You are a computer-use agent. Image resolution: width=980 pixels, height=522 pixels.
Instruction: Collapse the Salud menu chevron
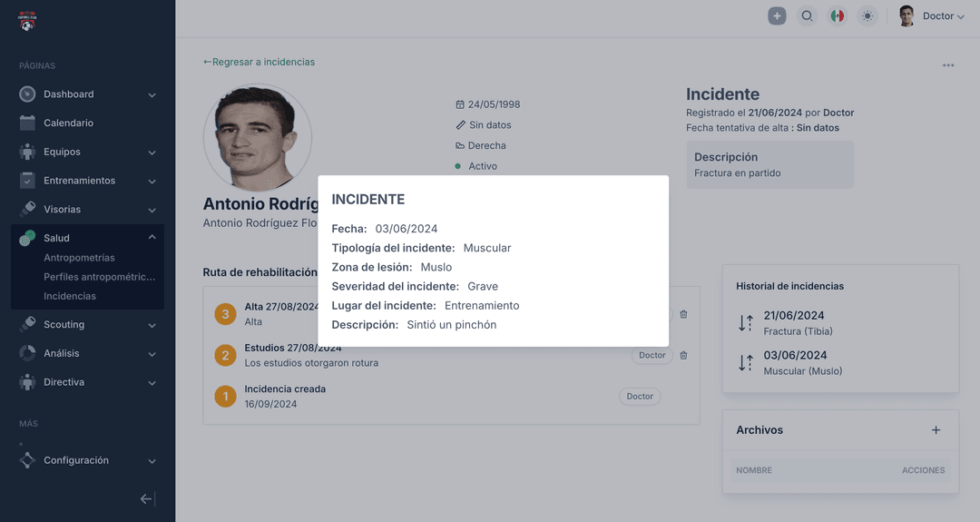[152, 238]
